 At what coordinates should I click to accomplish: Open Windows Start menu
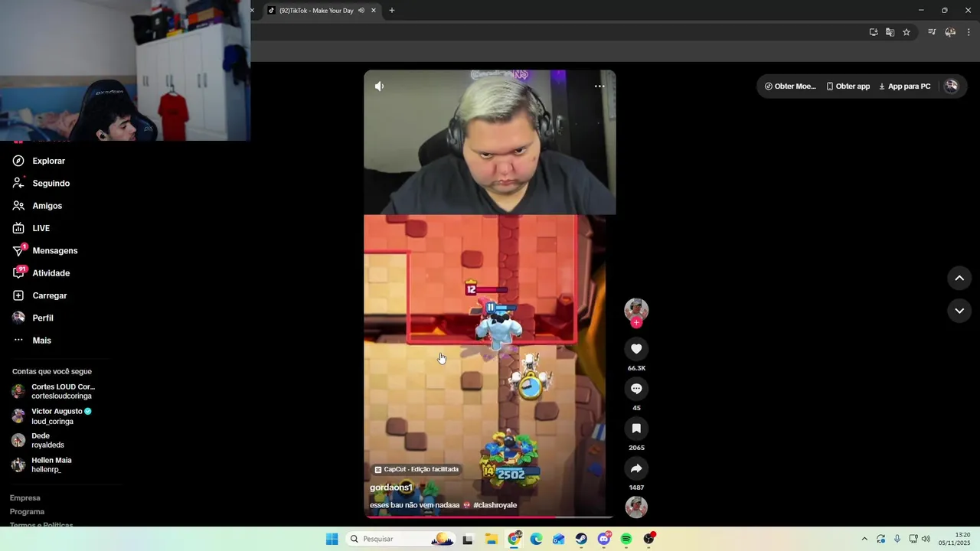(332, 540)
